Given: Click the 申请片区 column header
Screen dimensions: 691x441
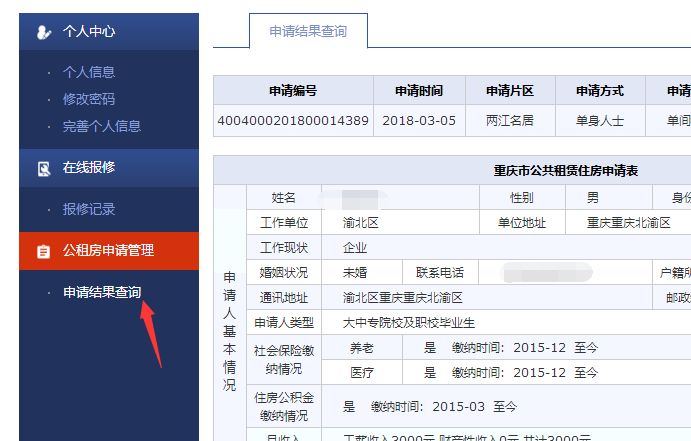Looking at the screenshot, I should point(510,91).
